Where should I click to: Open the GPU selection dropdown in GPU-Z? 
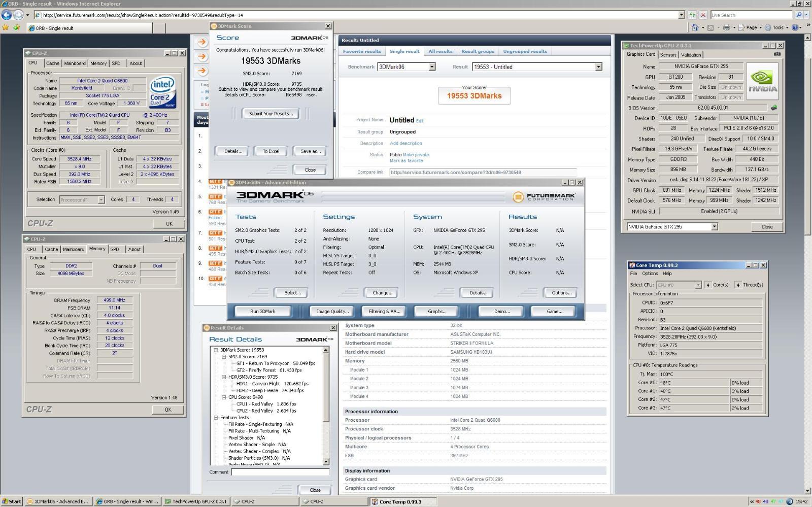coord(715,227)
